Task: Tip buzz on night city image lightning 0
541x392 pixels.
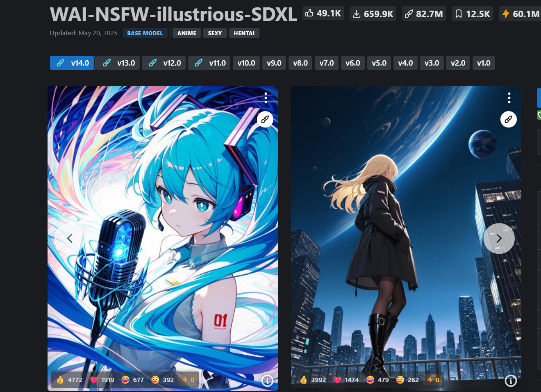Action: pos(433,380)
